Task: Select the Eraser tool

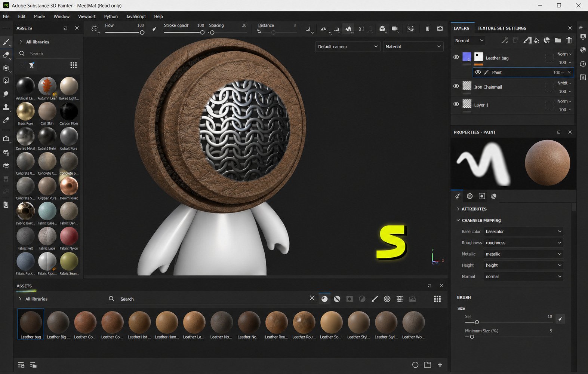Action: click(x=6, y=55)
